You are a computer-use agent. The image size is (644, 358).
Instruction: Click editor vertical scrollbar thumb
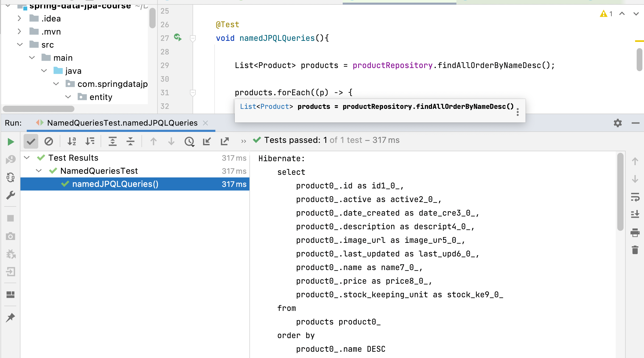click(x=640, y=60)
